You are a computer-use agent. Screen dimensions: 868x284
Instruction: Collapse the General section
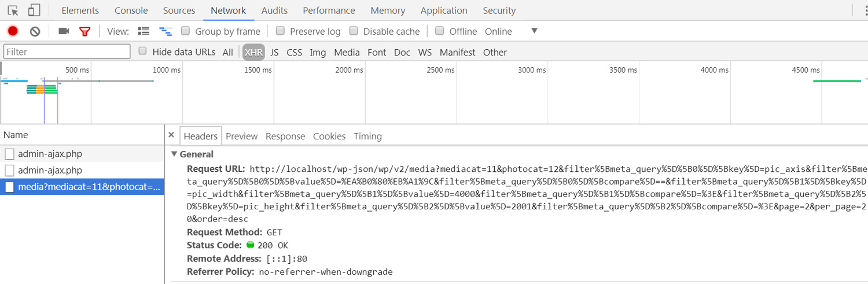click(174, 154)
